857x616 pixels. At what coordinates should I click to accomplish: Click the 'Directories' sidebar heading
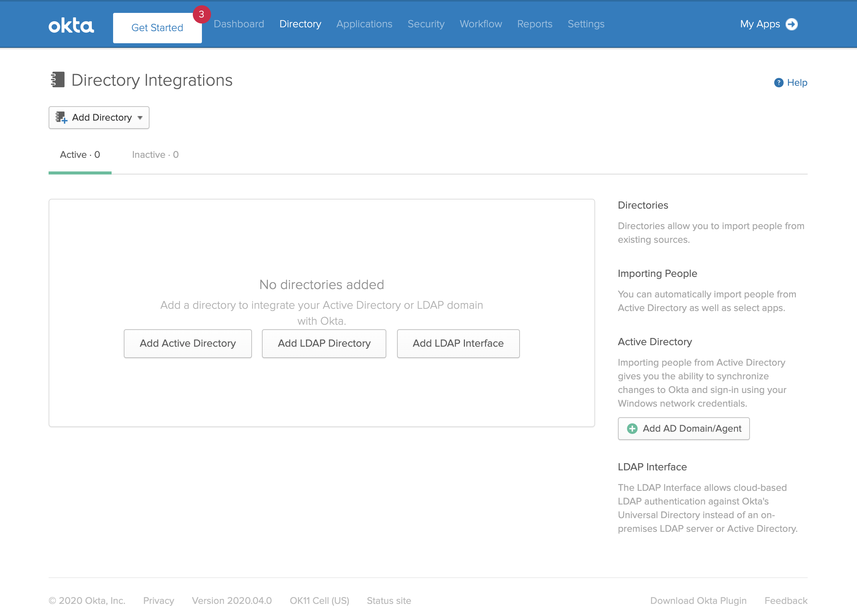pyautogui.click(x=643, y=205)
